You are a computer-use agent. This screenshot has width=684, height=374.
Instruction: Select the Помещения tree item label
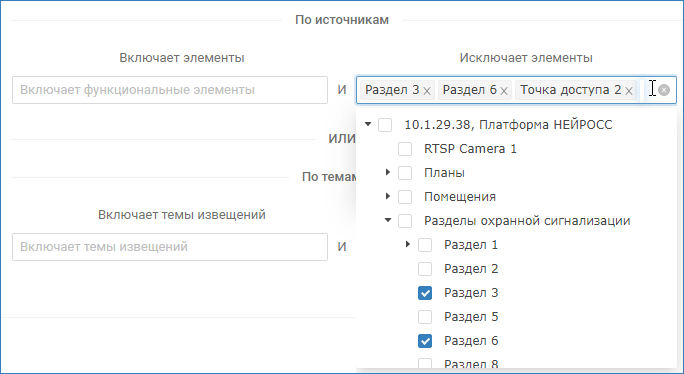(x=460, y=197)
